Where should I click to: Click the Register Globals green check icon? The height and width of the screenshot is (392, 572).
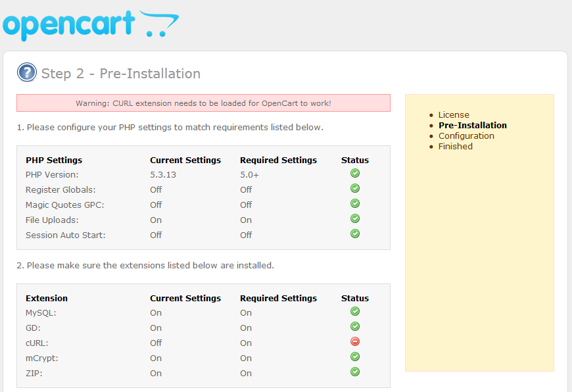point(355,188)
